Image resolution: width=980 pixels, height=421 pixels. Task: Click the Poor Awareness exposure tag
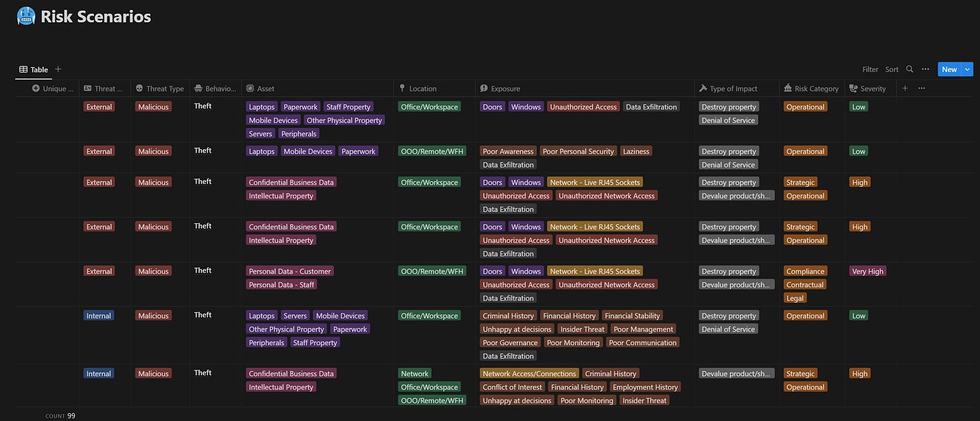pyautogui.click(x=508, y=151)
